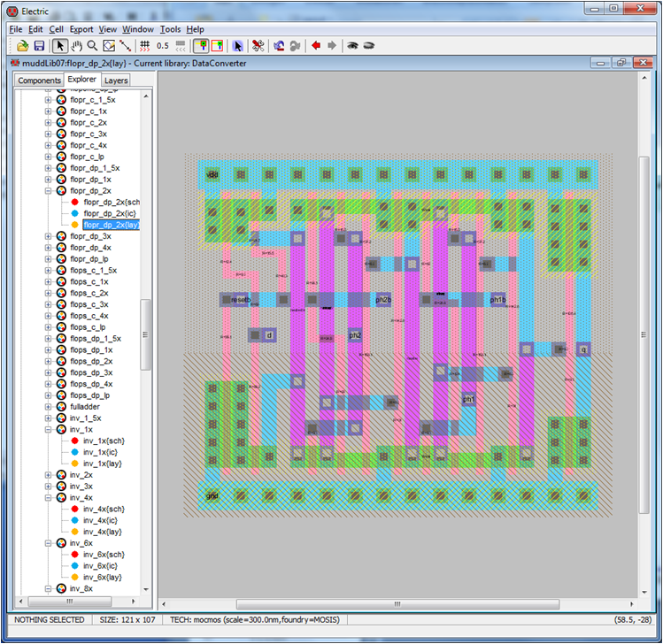Image resolution: width=663 pixels, height=644 pixels.
Task: Toggle the grid display button
Action: coord(145,45)
